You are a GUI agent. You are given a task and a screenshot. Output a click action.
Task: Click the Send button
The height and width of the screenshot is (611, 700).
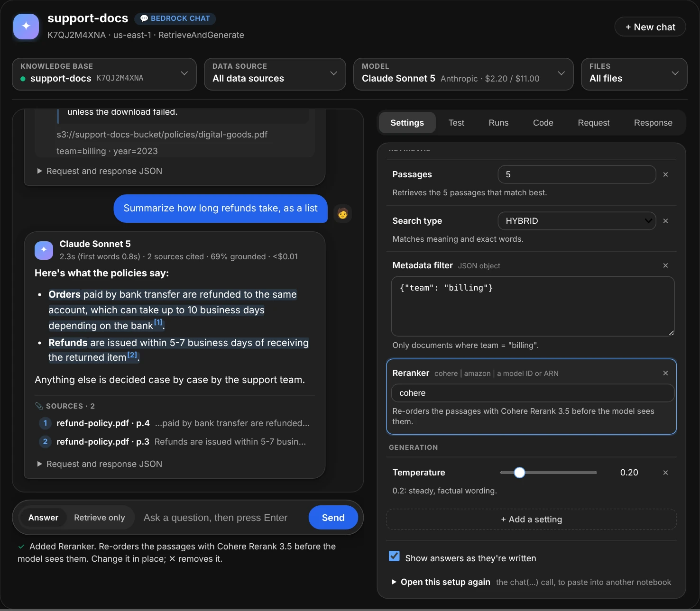pyautogui.click(x=333, y=518)
